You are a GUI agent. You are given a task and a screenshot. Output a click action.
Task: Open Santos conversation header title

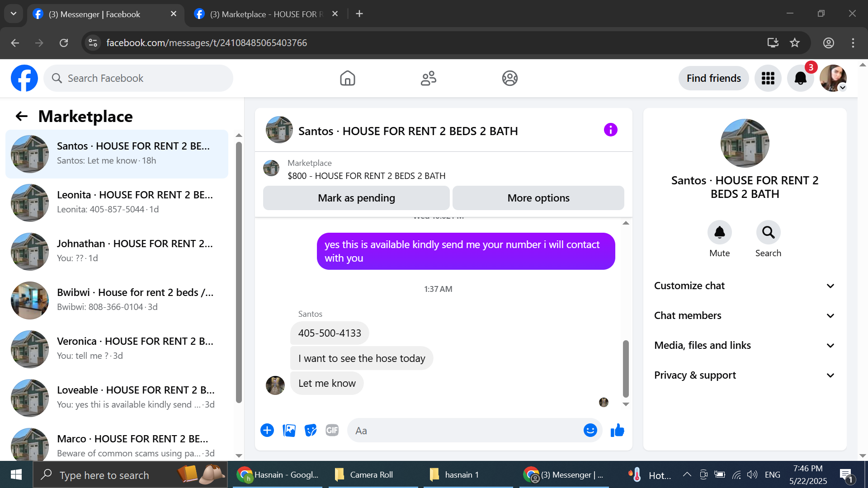click(408, 131)
